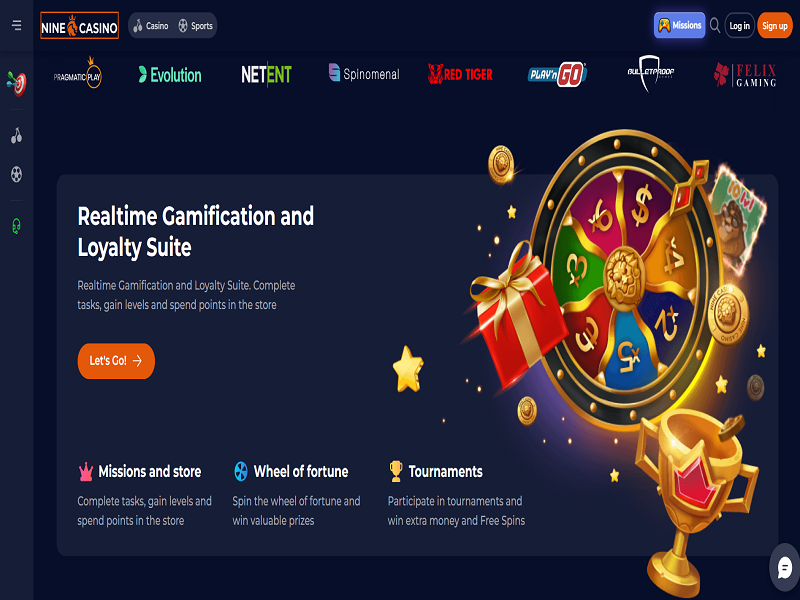Viewport: 800px width, 600px height.
Task: Open the Play'n GO provider logo
Action: click(x=557, y=74)
